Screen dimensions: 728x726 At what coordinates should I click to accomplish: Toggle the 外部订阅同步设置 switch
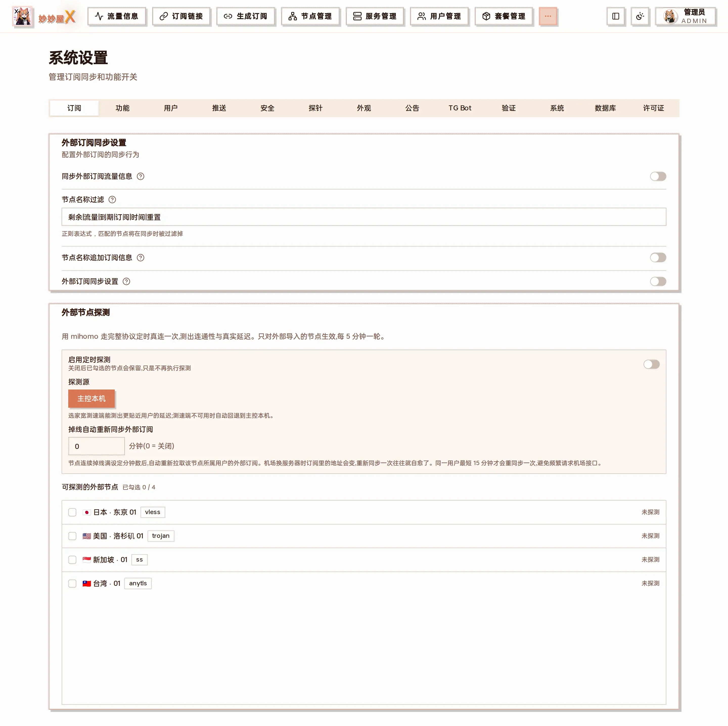[658, 281]
